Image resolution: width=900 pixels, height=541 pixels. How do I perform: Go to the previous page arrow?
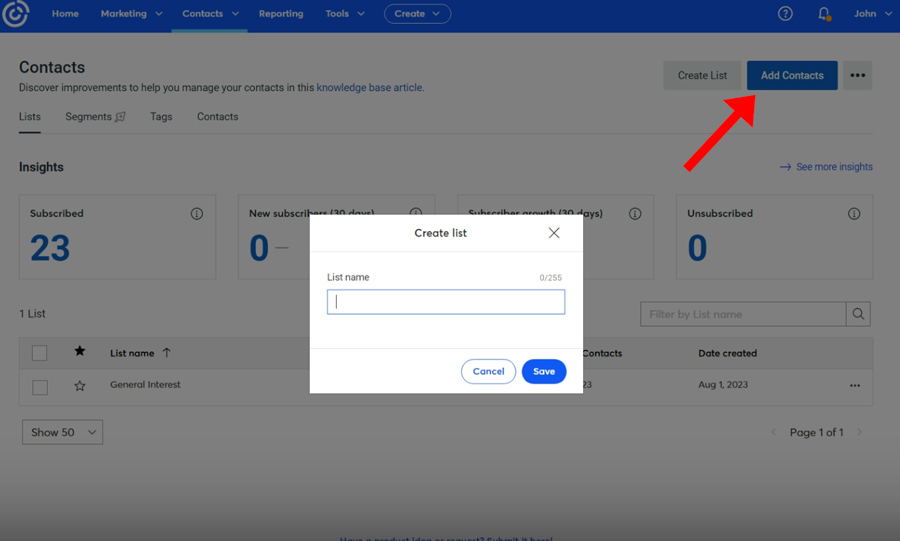click(x=773, y=432)
